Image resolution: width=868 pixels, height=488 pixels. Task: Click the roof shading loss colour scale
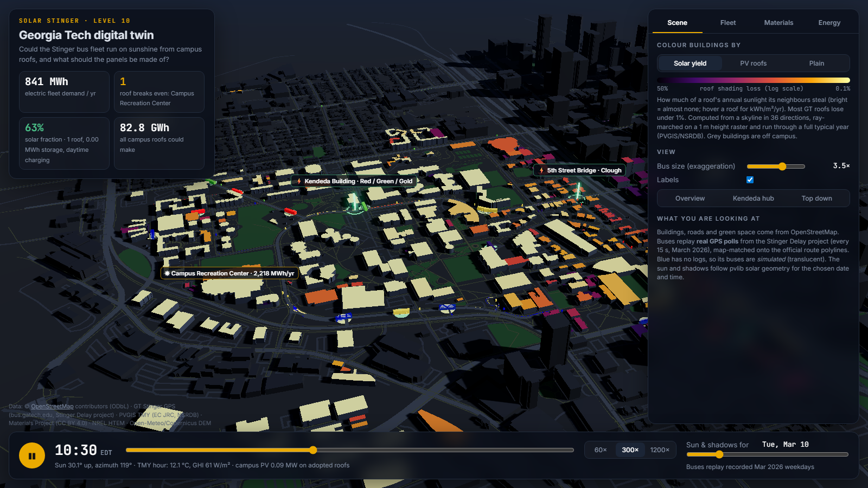pos(754,80)
